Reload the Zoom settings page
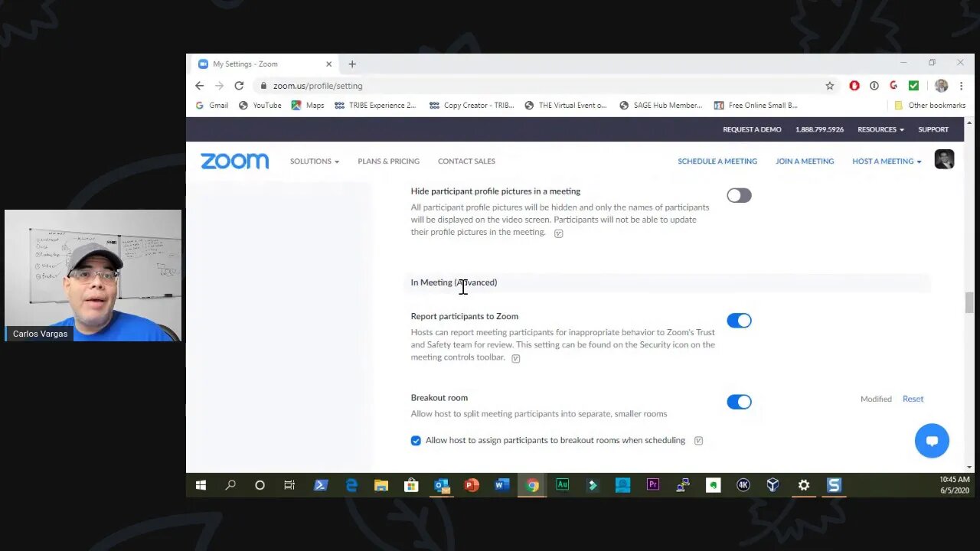The image size is (980, 551). tap(239, 86)
